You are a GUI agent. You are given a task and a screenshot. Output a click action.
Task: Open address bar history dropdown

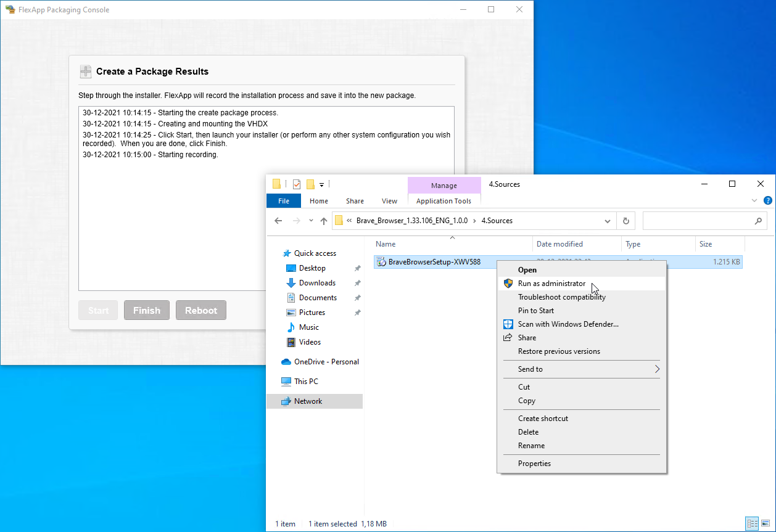click(x=608, y=221)
